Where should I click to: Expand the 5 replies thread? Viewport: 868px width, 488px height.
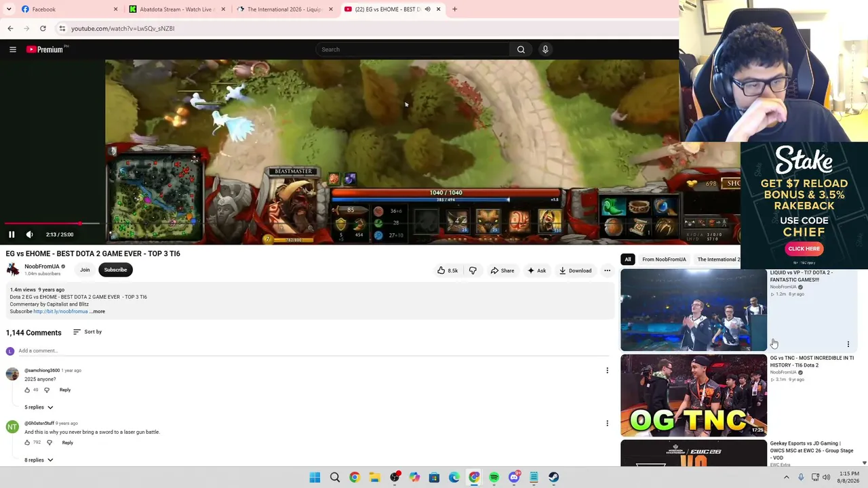[x=39, y=407]
